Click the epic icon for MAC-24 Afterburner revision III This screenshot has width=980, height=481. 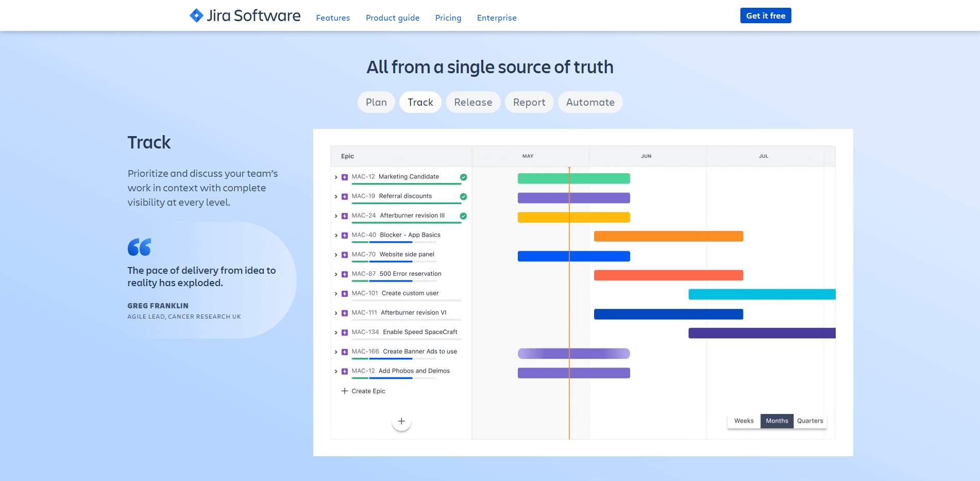[345, 216]
